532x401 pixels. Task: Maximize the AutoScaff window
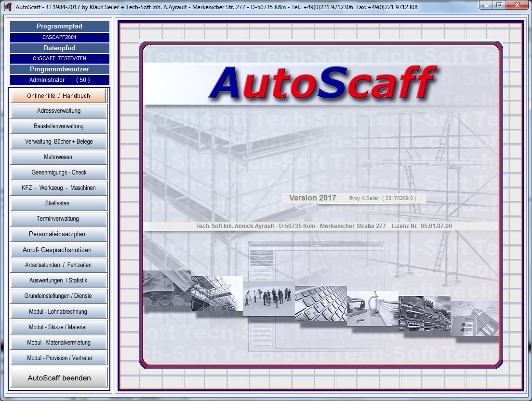coord(499,5)
